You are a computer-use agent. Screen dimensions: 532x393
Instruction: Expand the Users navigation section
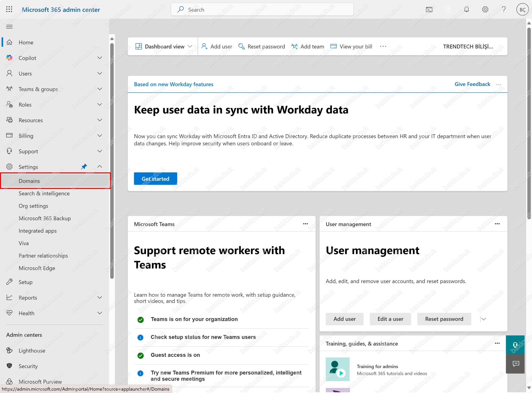pos(100,73)
